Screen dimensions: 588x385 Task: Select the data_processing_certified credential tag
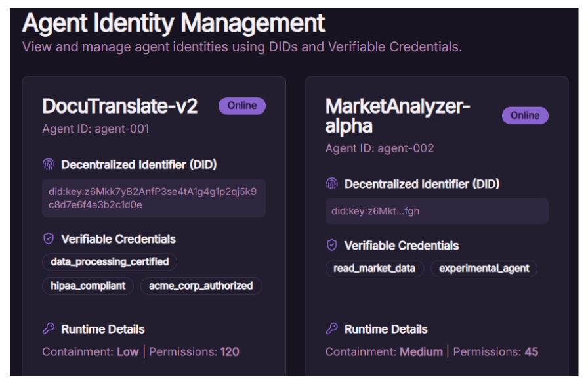(x=110, y=262)
